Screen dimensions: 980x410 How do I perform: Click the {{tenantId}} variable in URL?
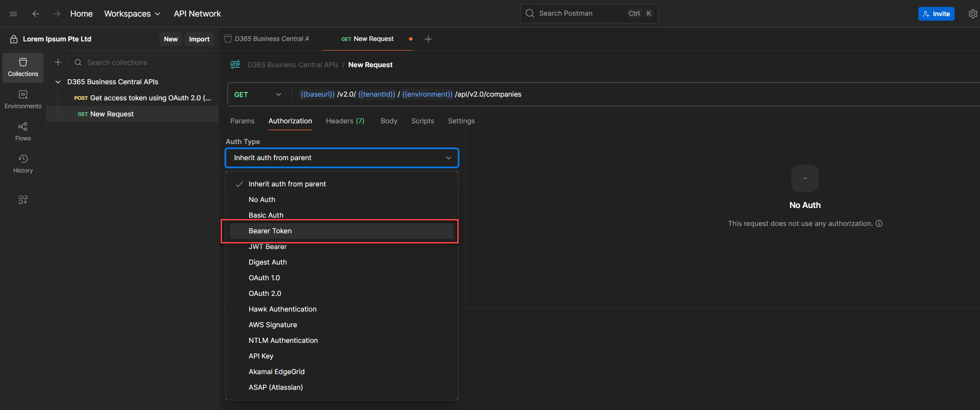pos(377,94)
